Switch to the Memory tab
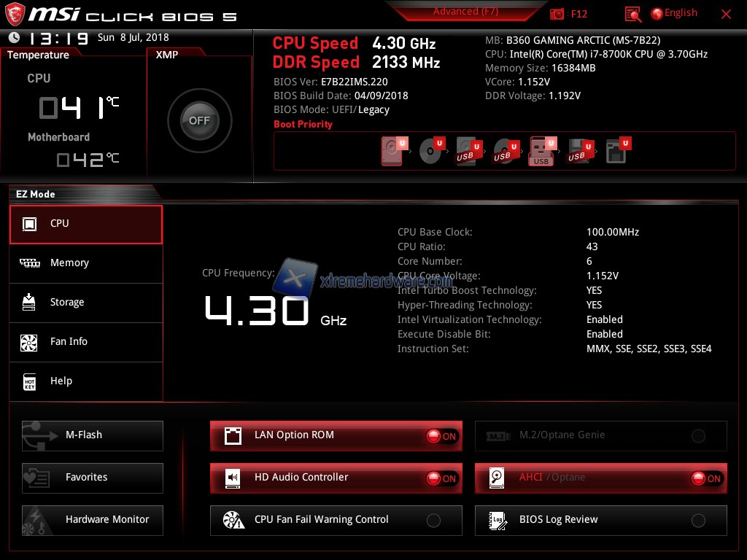The image size is (747, 560). click(x=86, y=263)
